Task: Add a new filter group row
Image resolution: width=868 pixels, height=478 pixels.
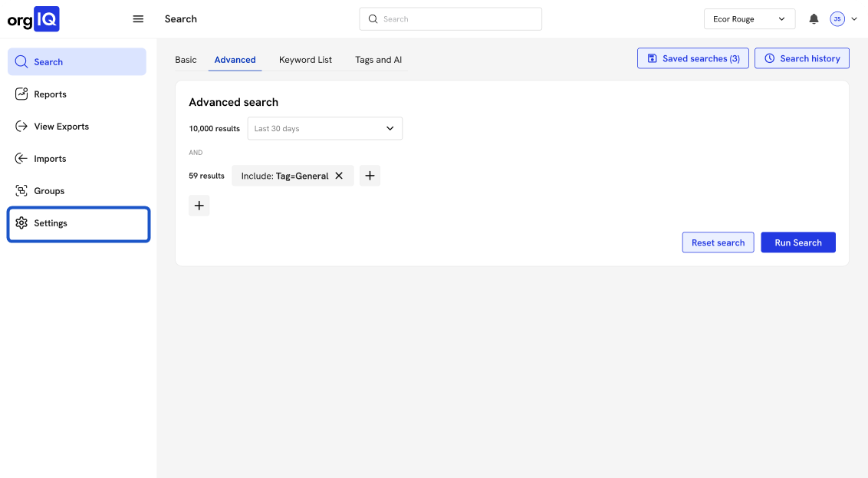Action: [x=199, y=206]
